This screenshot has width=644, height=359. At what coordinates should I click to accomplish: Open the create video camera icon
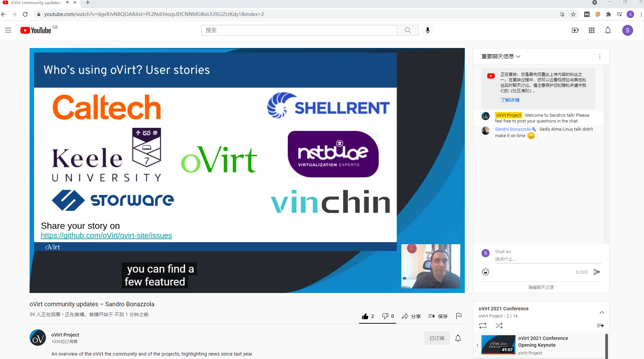point(575,30)
